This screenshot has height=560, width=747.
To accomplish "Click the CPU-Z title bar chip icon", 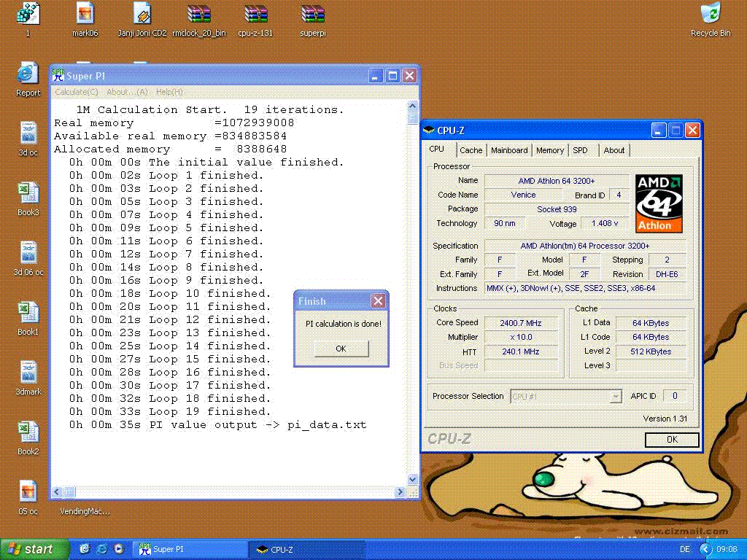I will click(428, 130).
